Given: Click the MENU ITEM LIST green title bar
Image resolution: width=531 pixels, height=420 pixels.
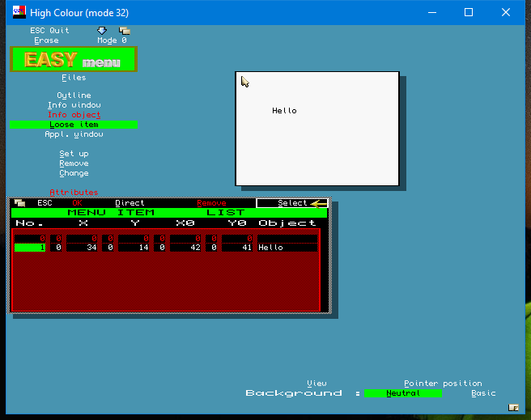Looking at the screenshot, I should point(169,213).
